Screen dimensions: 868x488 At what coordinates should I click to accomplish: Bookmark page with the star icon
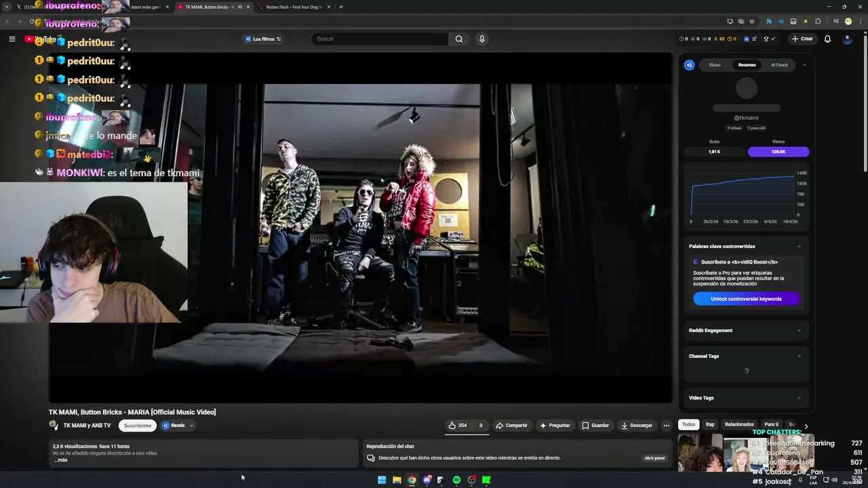[752, 22]
